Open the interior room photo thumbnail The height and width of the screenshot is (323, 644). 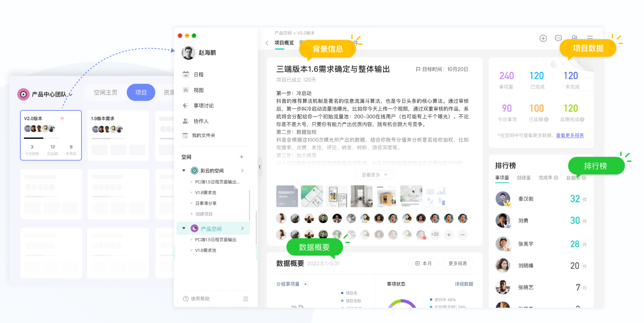[361, 196]
